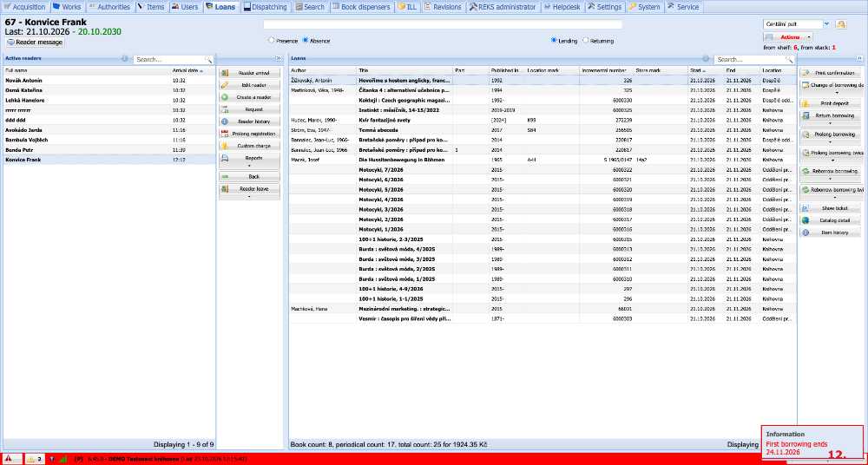
Task: Select the loan Burda : světová móda, 4/2025
Action: (542, 250)
